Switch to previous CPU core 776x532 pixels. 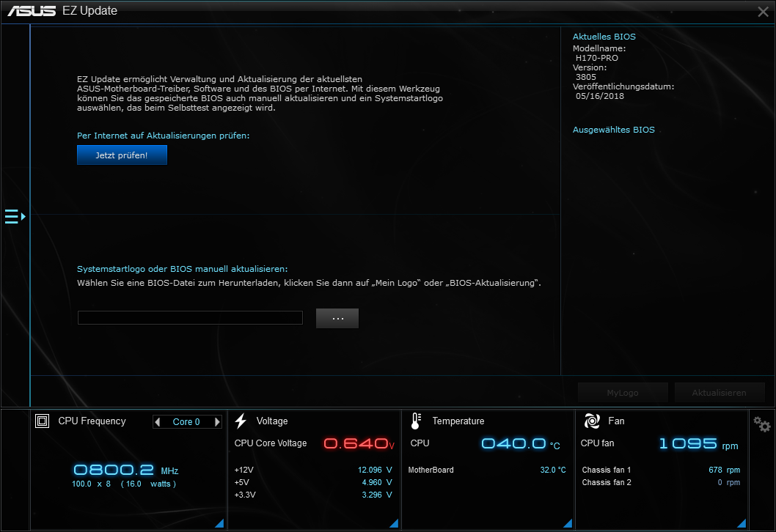pyautogui.click(x=158, y=422)
